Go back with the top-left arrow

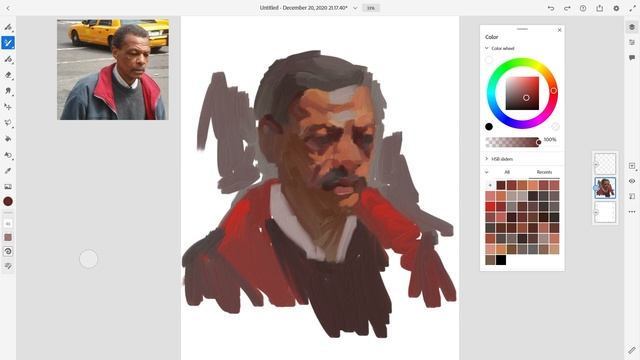[8, 8]
